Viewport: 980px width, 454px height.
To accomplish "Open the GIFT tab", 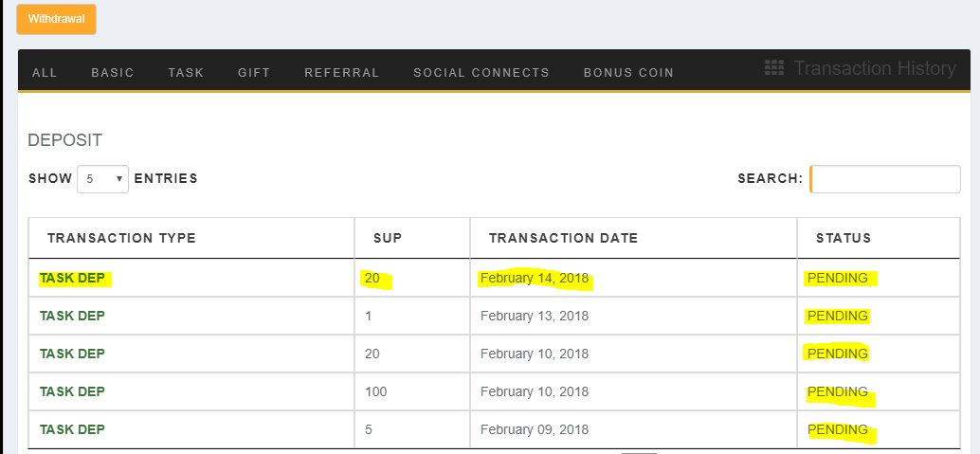I will click(x=254, y=73).
